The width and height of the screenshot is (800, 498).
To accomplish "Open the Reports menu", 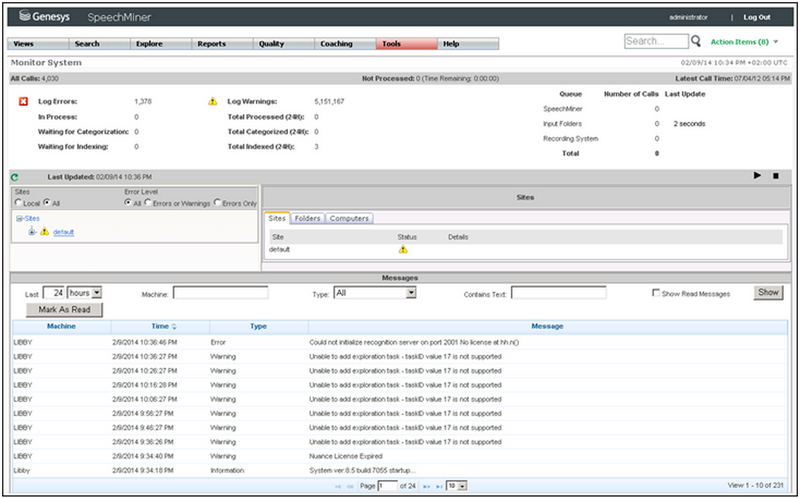I will click(x=211, y=44).
